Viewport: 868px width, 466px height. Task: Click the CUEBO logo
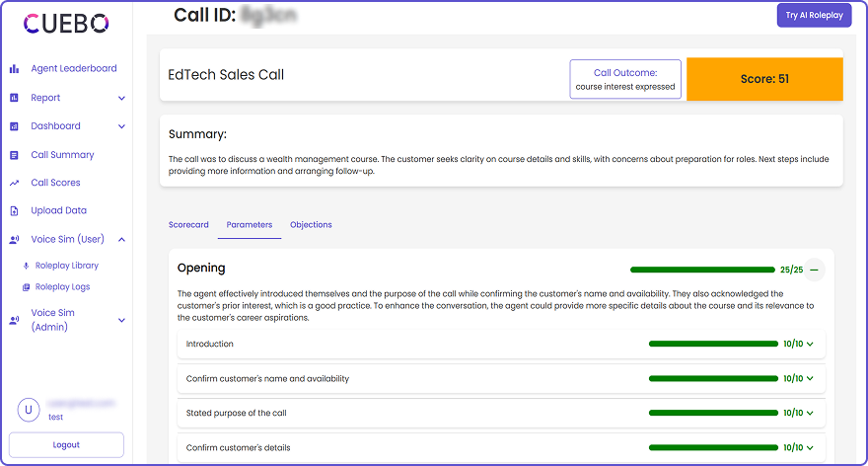click(66, 24)
